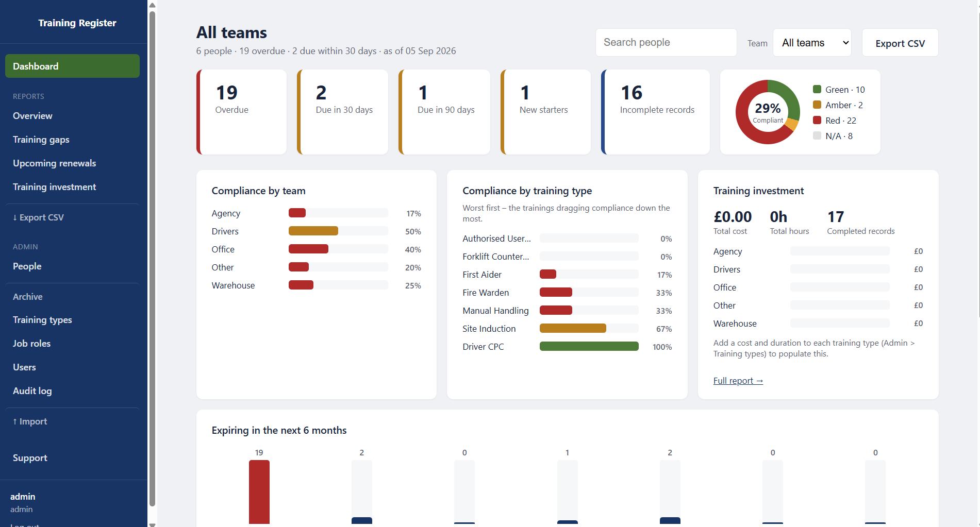Click the red 19 expiring bar

pyautogui.click(x=259, y=492)
